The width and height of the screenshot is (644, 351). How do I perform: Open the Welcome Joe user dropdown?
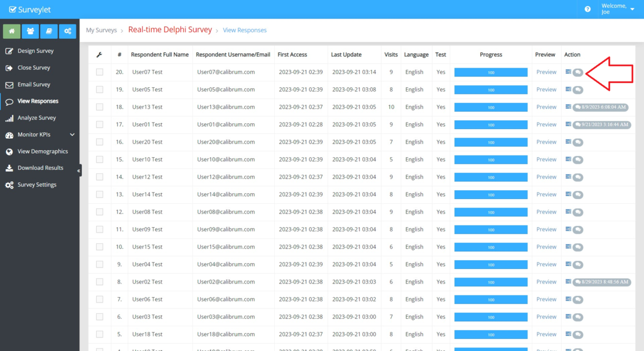point(618,9)
